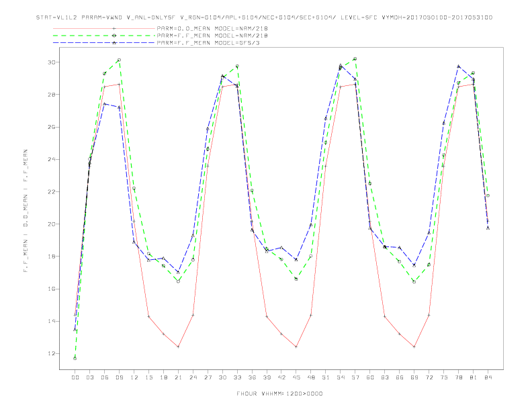Click x-axis forecast hour label 21
The height and width of the screenshot is (411, 532).
click(178, 377)
